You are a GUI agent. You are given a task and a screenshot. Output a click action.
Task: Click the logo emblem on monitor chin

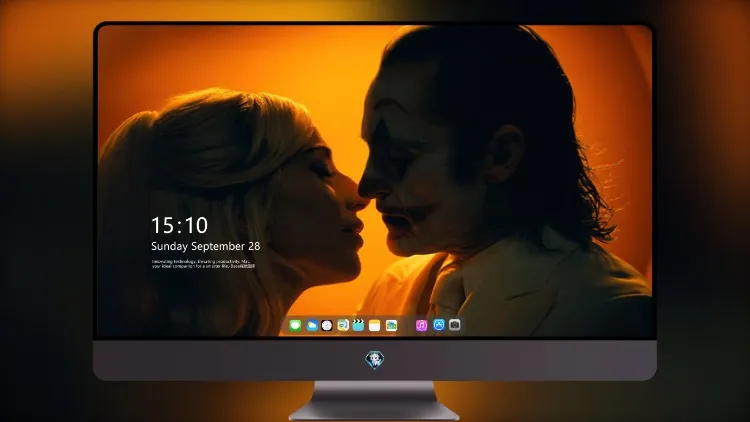[375, 360]
